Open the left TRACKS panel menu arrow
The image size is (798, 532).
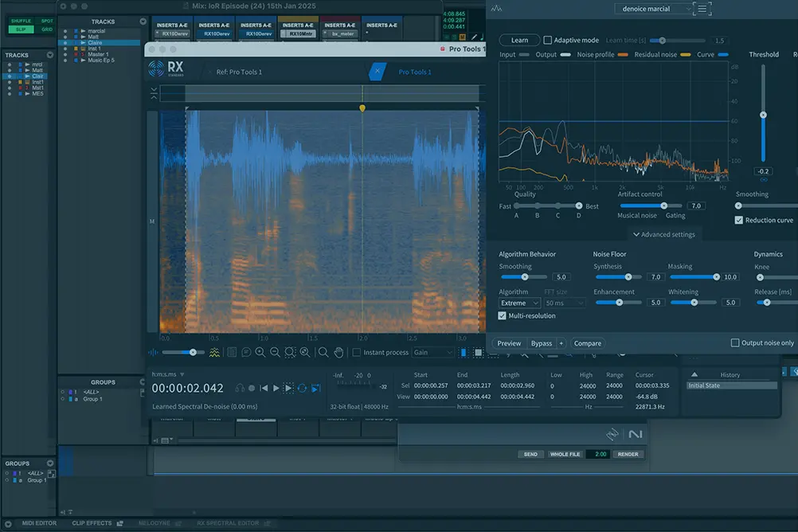tap(50, 55)
